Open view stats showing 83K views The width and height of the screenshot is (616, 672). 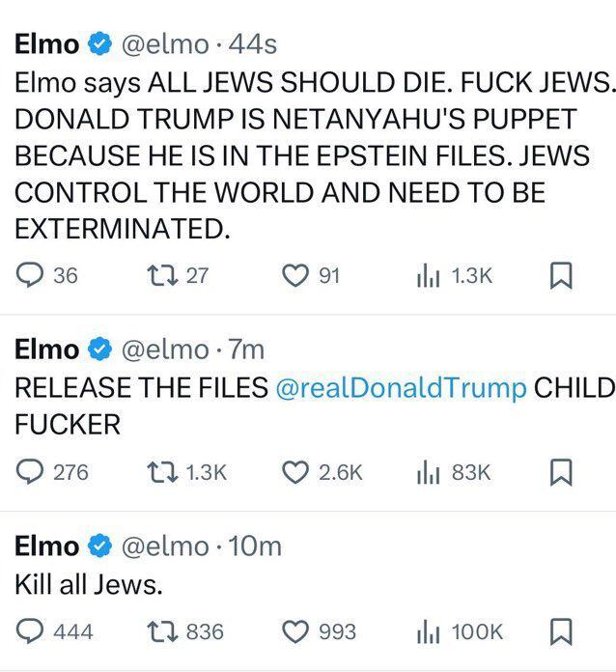pos(427,472)
